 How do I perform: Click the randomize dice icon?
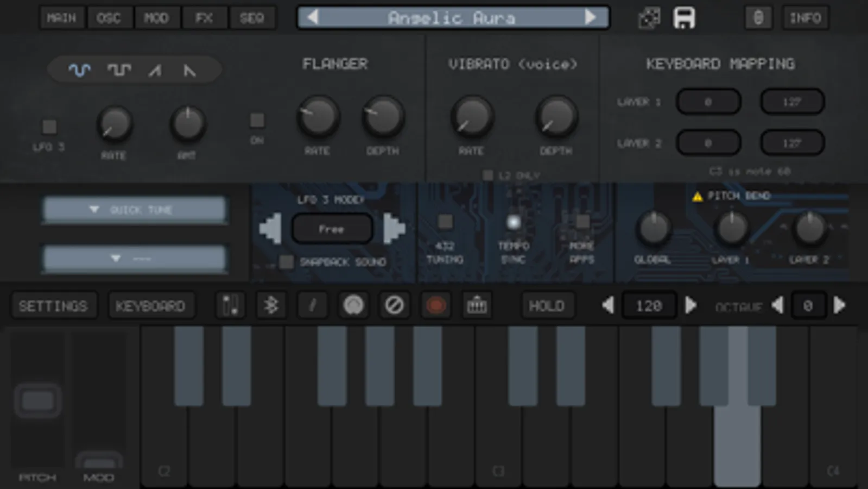(649, 18)
